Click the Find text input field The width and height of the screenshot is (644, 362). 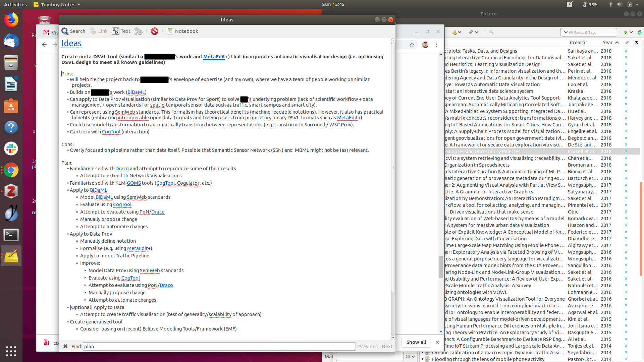coord(219,346)
